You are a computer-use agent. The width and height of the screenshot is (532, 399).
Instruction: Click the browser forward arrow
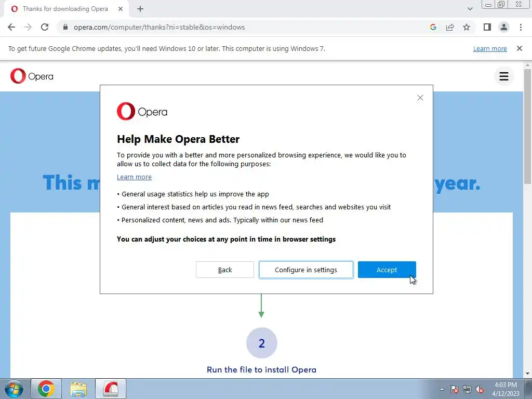[x=28, y=27]
